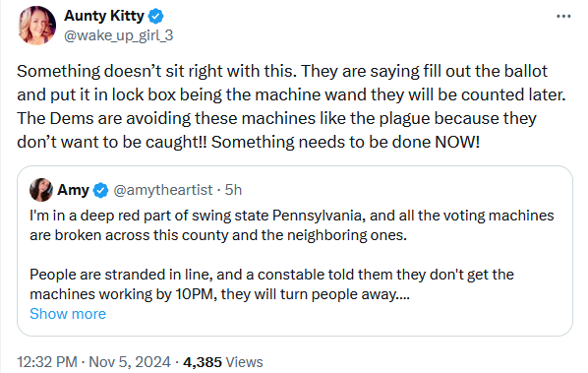This screenshot has width=588, height=373.
Task: Click the Amy display name in quoted post
Action: [73, 190]
